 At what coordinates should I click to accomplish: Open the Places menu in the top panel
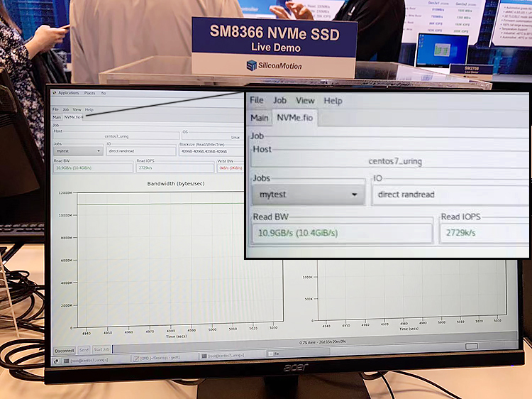coord(90,93)
